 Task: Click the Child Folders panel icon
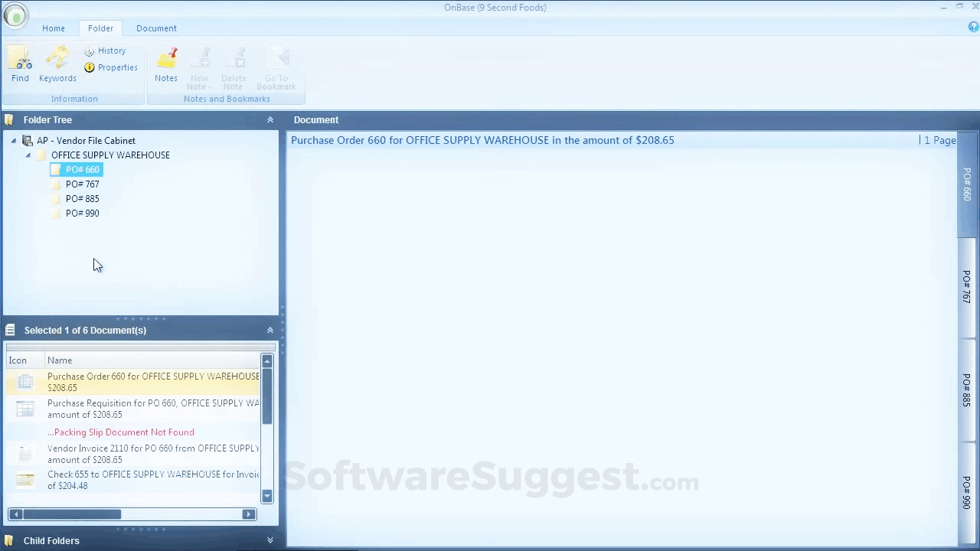[10, 540]
